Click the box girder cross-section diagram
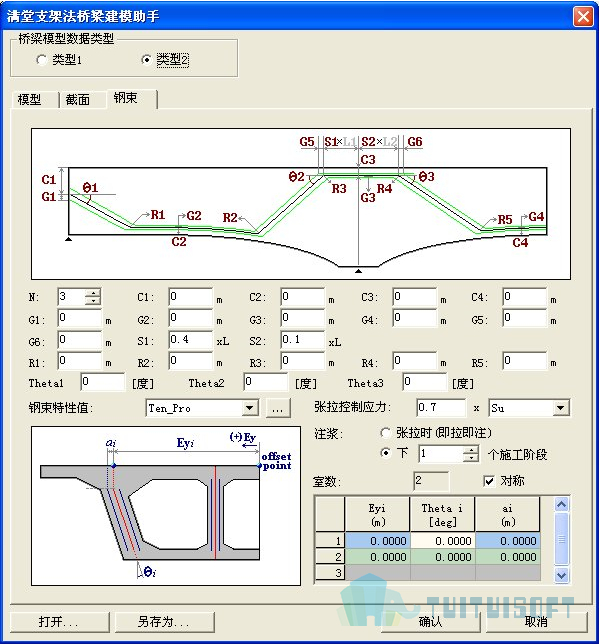The width and height of the screenshot is (600, 644). coord(166,506)
